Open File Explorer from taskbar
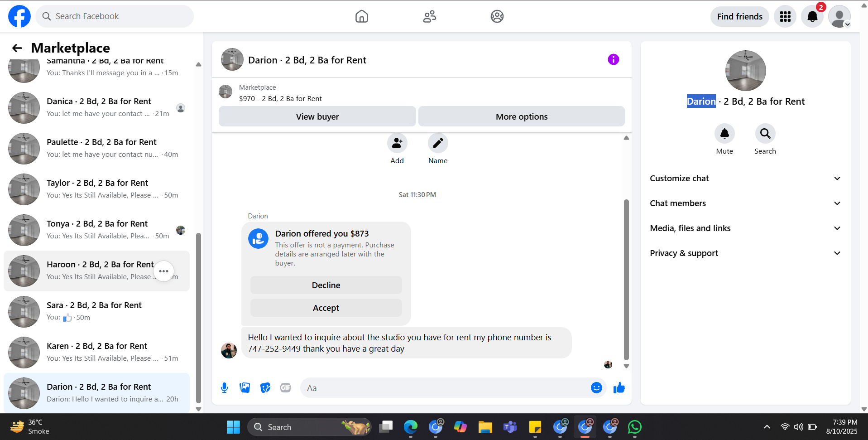 pyautogui.click(x=485, y=427)
